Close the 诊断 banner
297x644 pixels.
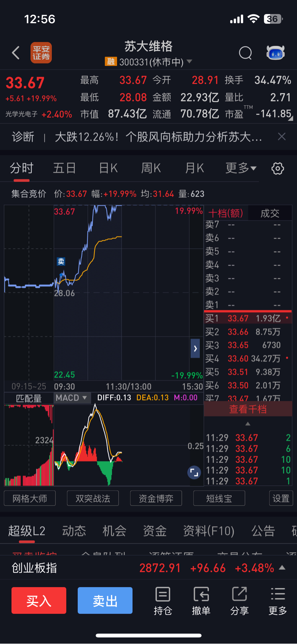click(x=282, y=137)
